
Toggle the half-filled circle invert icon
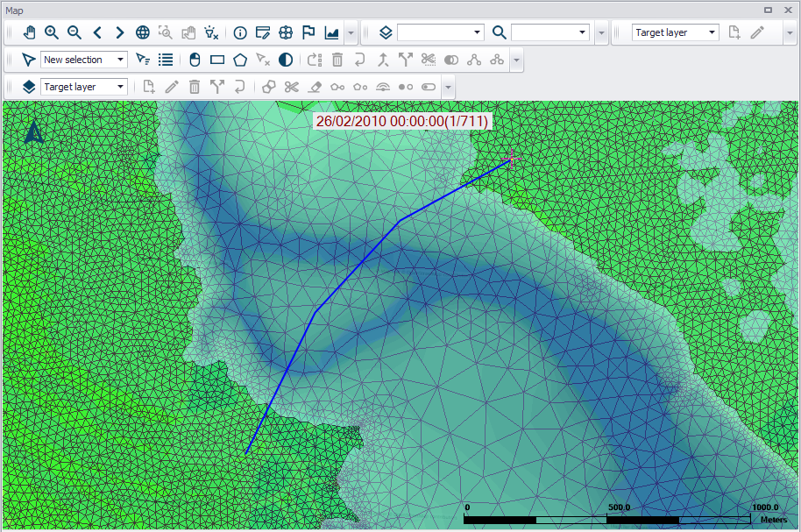(x=286, y=60)
